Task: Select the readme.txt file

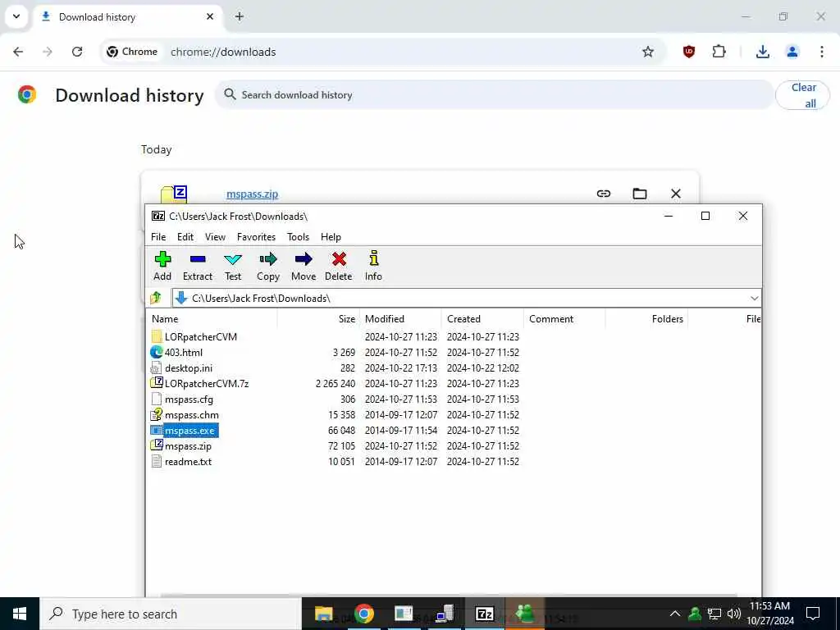Action: [188, 461]
